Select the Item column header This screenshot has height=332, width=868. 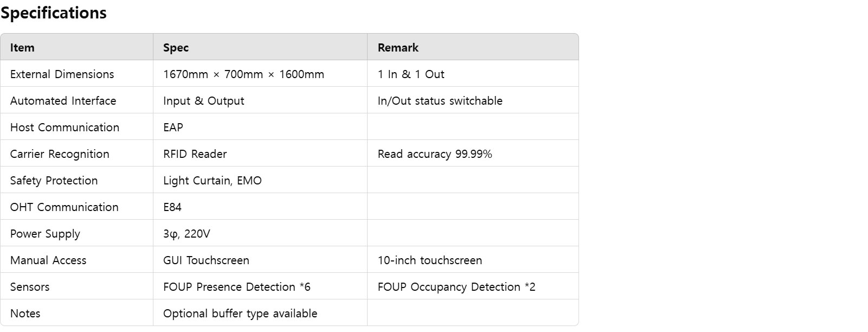[x=77, y=47]
